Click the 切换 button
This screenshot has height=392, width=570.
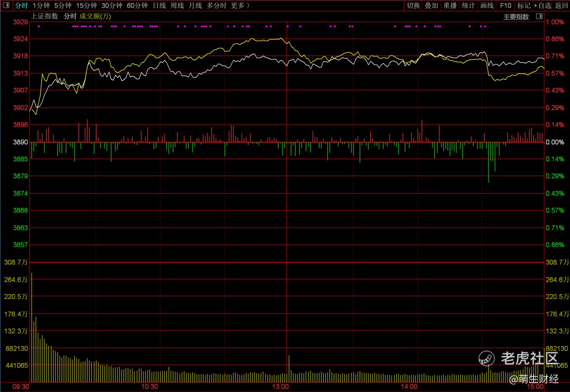pos(413,6)
